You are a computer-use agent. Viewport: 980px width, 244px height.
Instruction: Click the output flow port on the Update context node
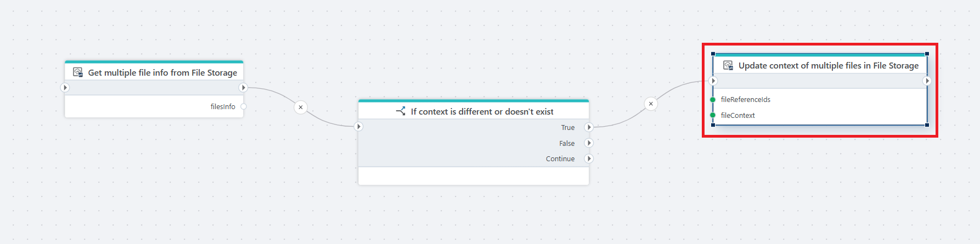[x=927, y=81]
